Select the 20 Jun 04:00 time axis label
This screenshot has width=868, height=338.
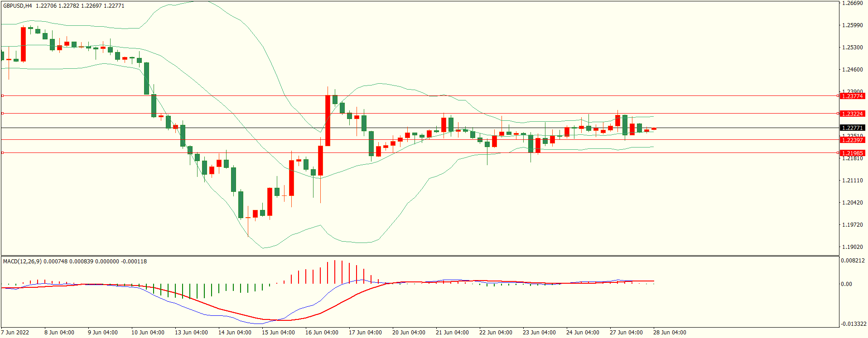tap(409, 333)
